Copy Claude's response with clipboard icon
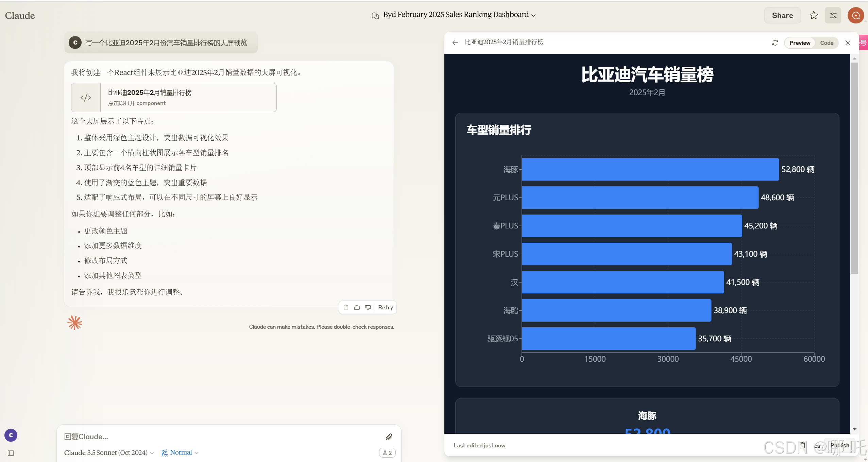868x462 pixels. (x=346, y=307)
